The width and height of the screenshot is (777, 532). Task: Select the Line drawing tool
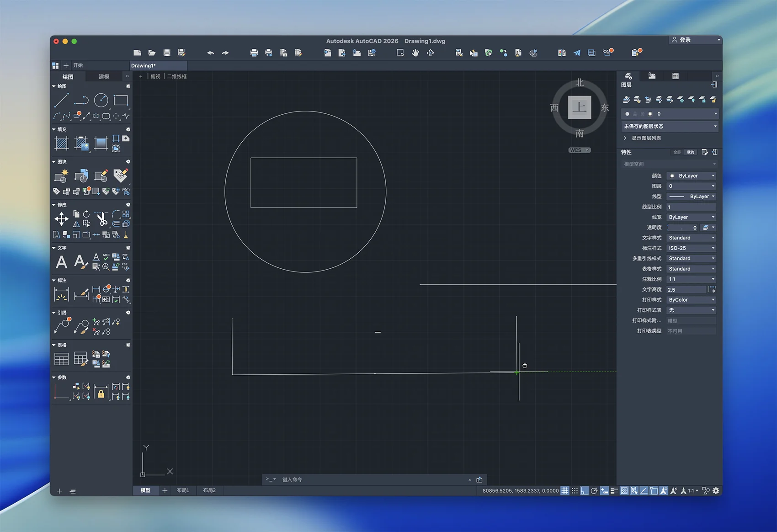[61, 100]
